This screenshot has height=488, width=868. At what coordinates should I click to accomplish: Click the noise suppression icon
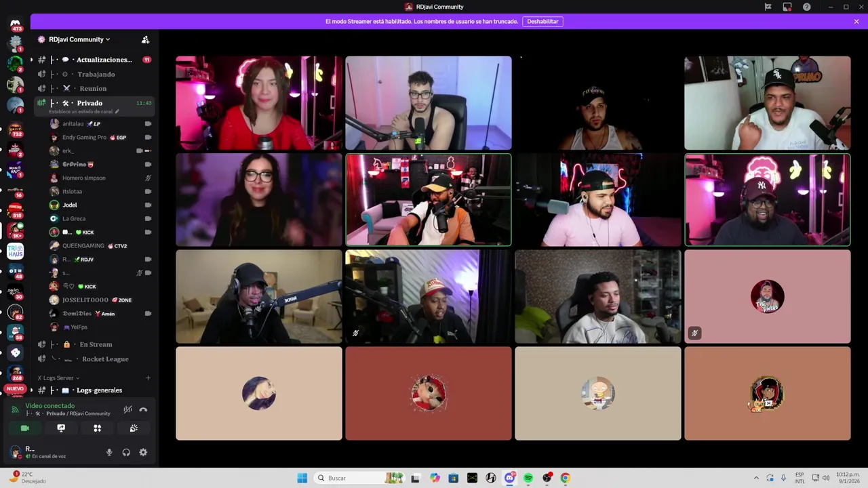[x=127, y=409]
